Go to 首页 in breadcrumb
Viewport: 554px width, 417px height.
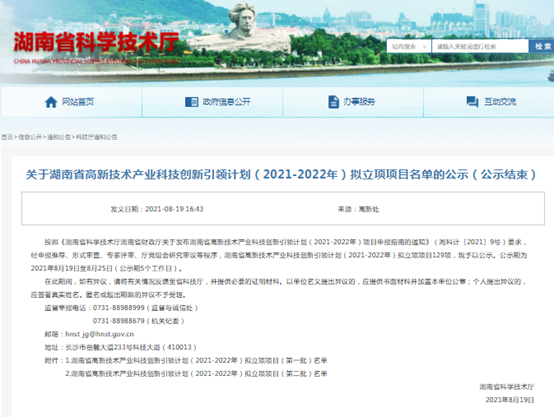tap(7, 137)
